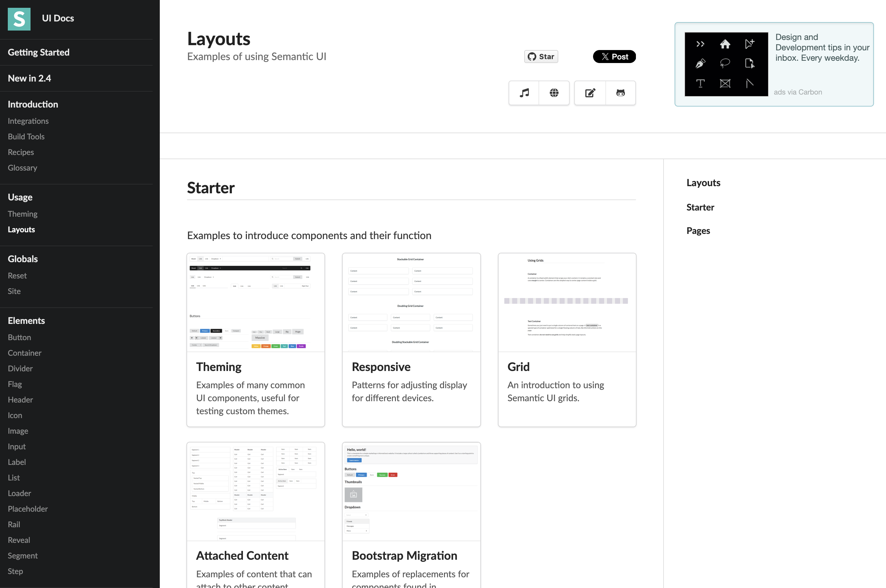The image size is (886, 588).
Task: Click Layouts heading in right-hand contents
Action: [703, 183]
